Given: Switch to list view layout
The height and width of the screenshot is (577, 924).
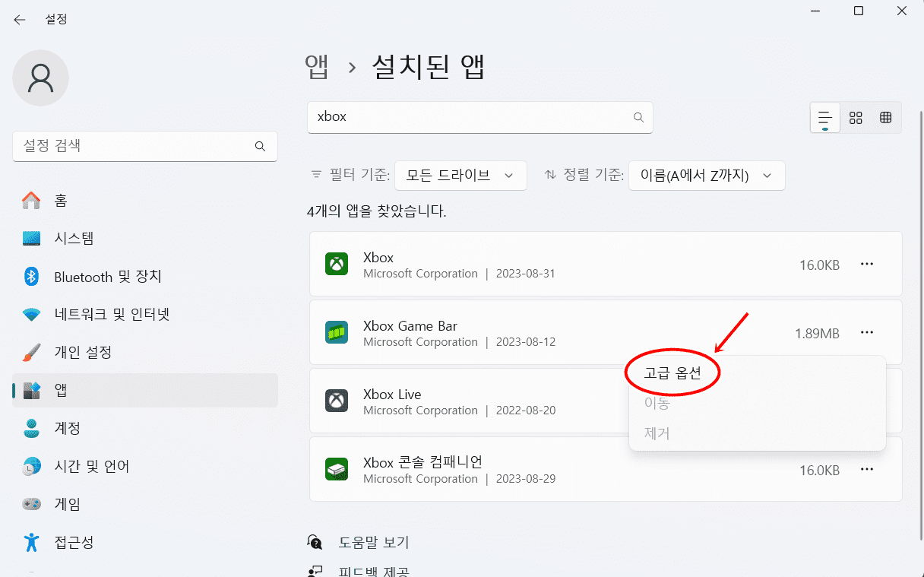Looking at the screenshot, I should pyautogui.click(x=825, y=118).
